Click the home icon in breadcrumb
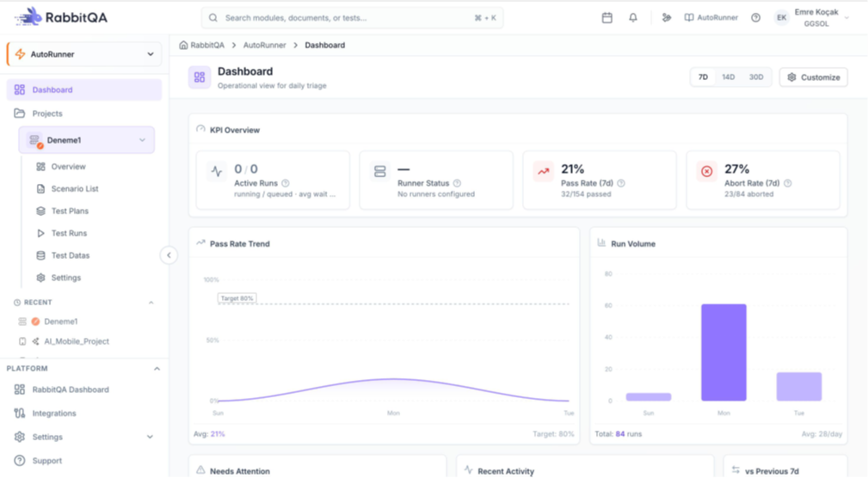Image resolution: width=868 pixels, height=478 pixels. [183, 45]
